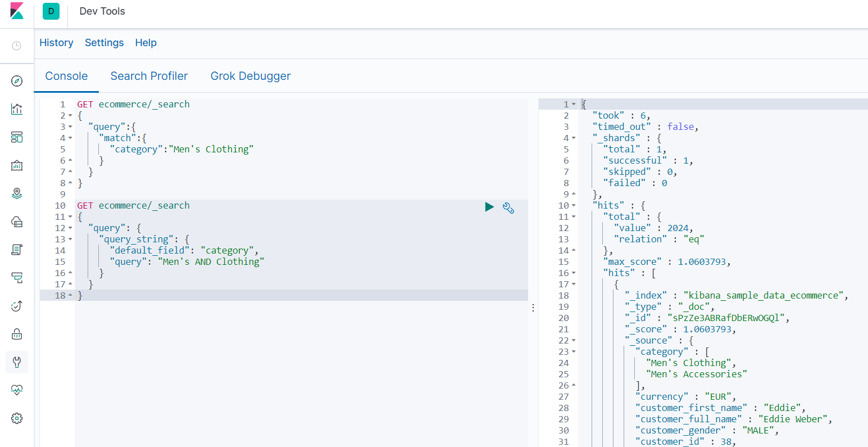Screen dimensions: 868x447
Task: Collapse "_shards" fold in response
Action: (574, 138)
